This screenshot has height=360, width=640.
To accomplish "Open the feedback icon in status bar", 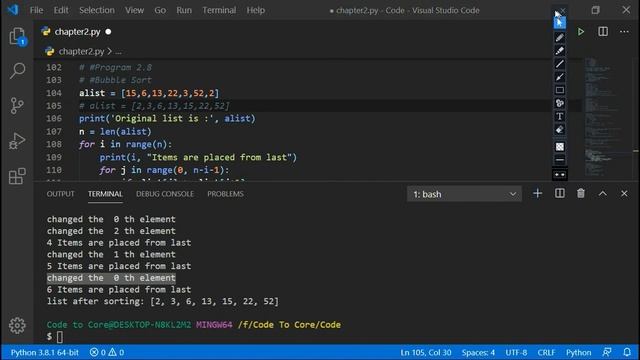I will (607, 352).
